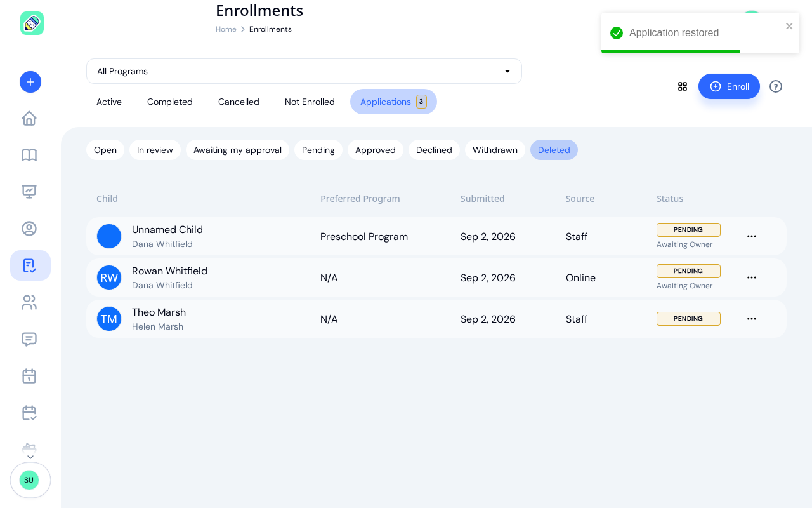Click the RW avatar for Rowan Whitfield

[x=109, y=277]
